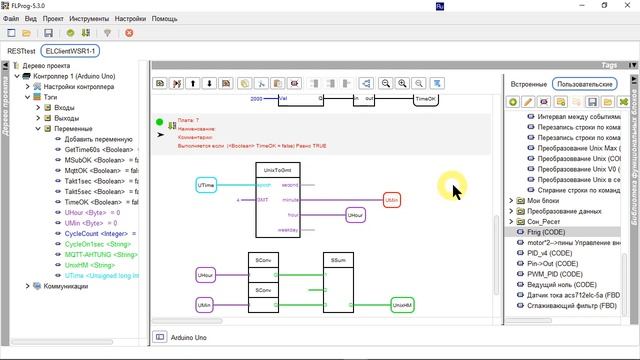Screen dimensions: 640x360
Task: Open the Файл menu
Action: (x=11, y=19)
